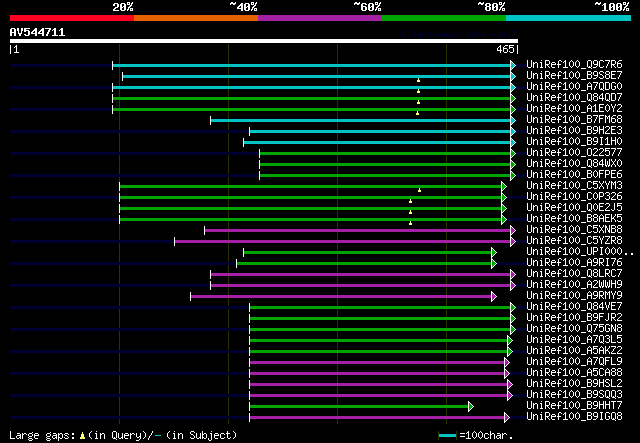Click the UniRef100_Q75GN8 label
This screenshot has width=640, height=443.
tap(574, 329)
